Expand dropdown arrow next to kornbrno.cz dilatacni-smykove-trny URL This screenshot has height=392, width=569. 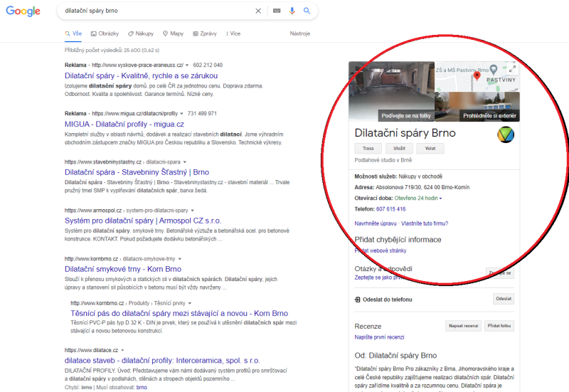tap(180, 259)
